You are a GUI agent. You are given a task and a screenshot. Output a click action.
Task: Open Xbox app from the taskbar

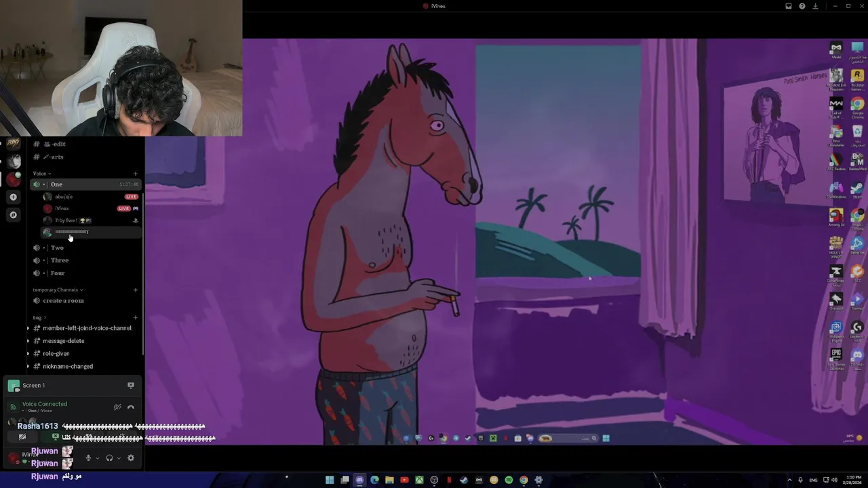419,480
